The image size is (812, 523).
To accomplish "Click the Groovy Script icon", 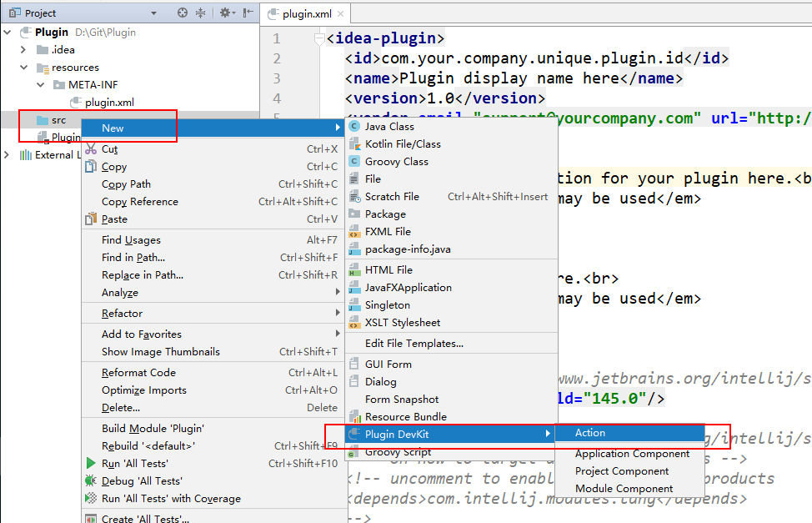I will (353, 453).
